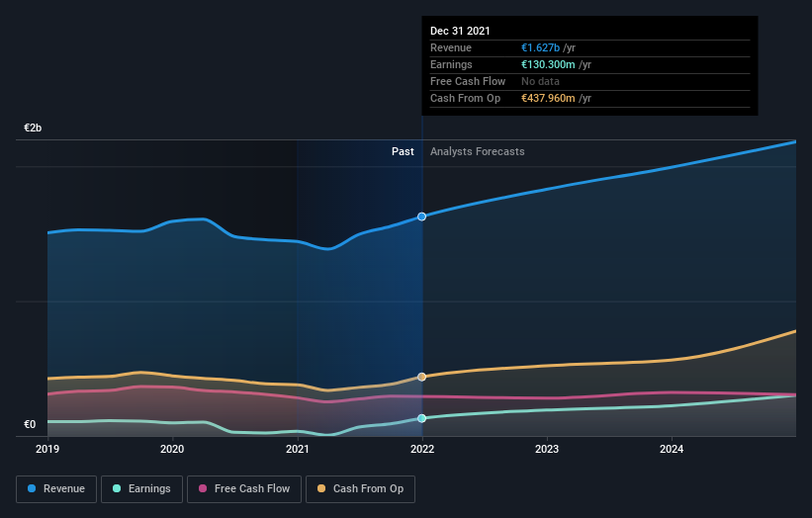
Task: Click the teal Earnings marker at 2022
Action: 422,418
